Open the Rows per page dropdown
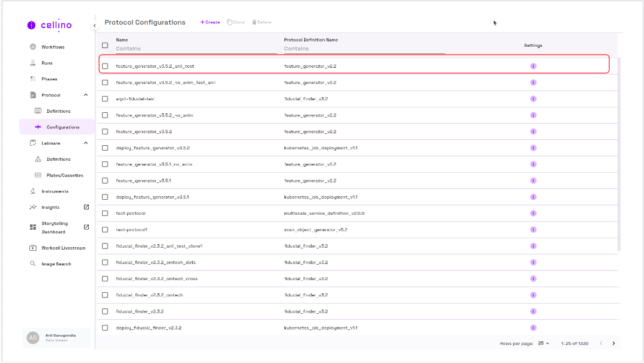 click(x=544, y=343)
